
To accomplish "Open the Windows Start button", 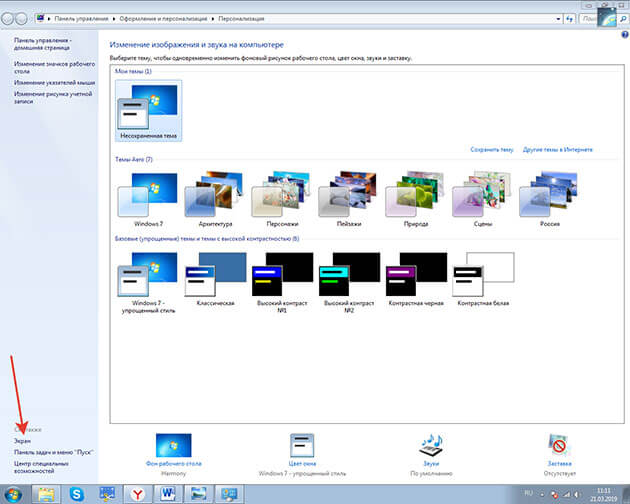I will point(12,494).
